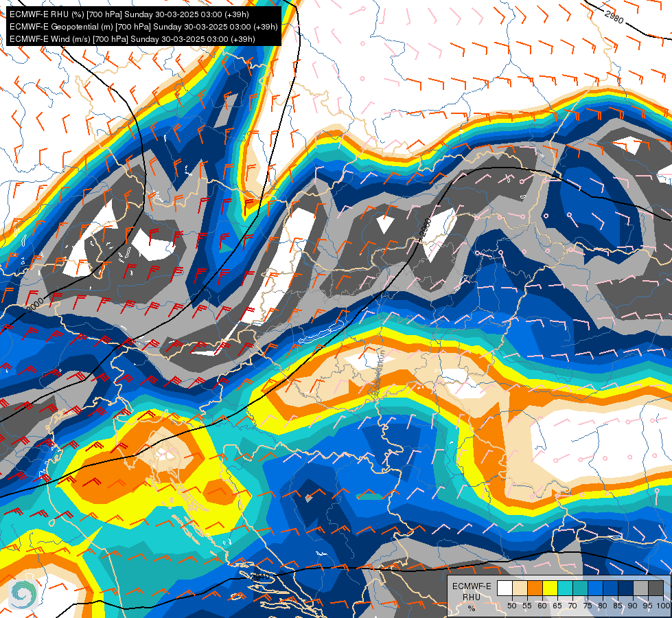The height and width of the screenshot is (618, 672).
Task: Click the legend value 65
Action: [x=557, y=606]
